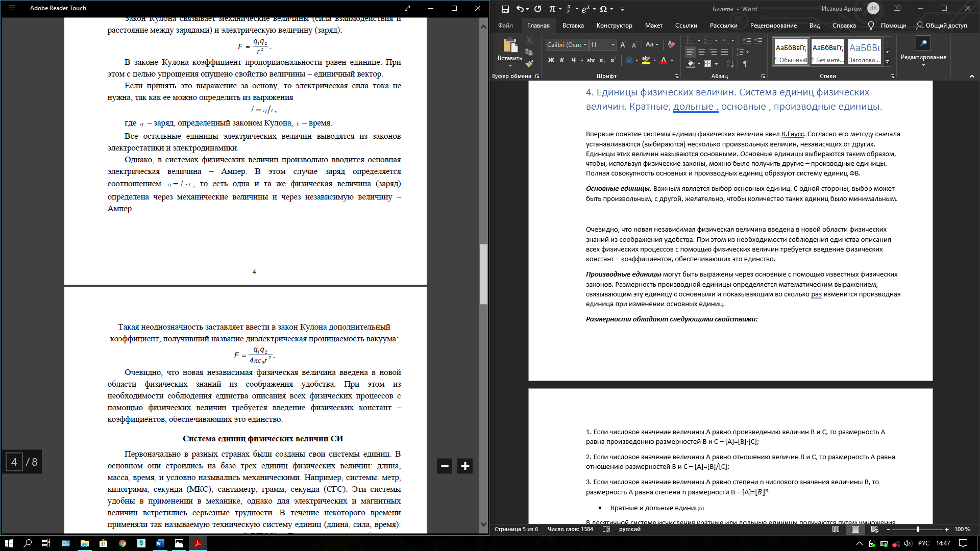Toggle underline (Ч) formatting

tap(573, 60)
